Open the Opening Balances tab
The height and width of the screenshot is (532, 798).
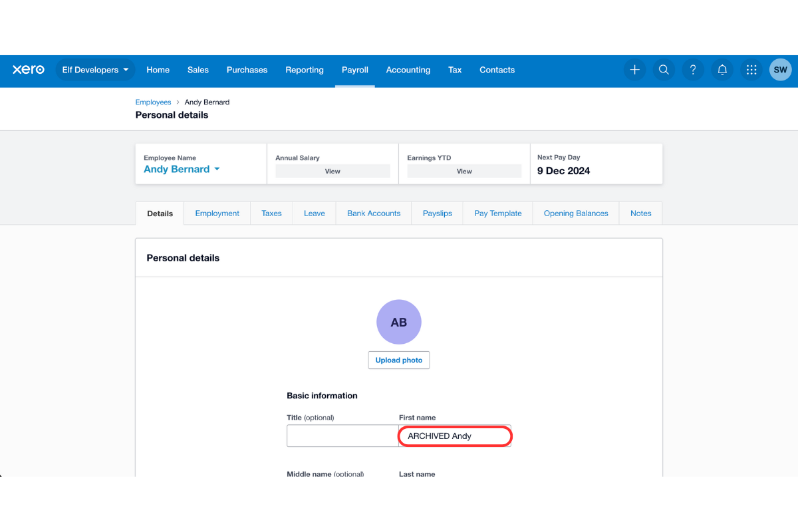pos(575,213)
